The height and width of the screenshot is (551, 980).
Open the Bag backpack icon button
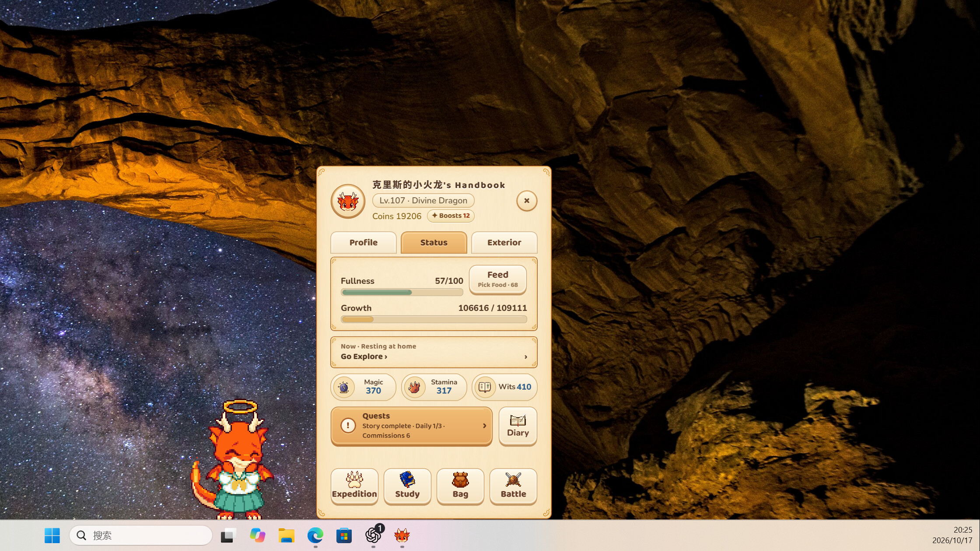coord(460,486)
